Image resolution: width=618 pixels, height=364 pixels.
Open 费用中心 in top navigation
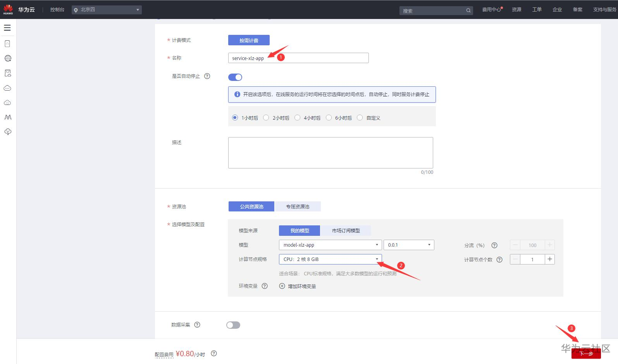pos(492,10)
